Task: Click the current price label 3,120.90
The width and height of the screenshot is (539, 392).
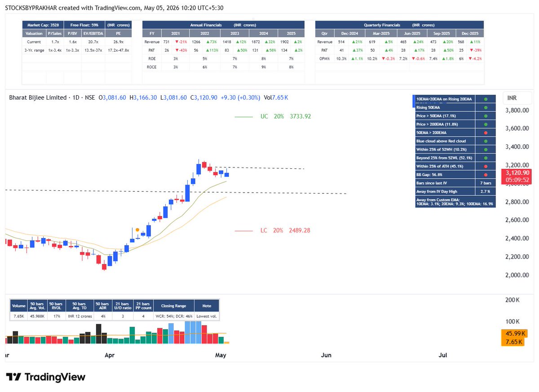Action: click(517, 173)
